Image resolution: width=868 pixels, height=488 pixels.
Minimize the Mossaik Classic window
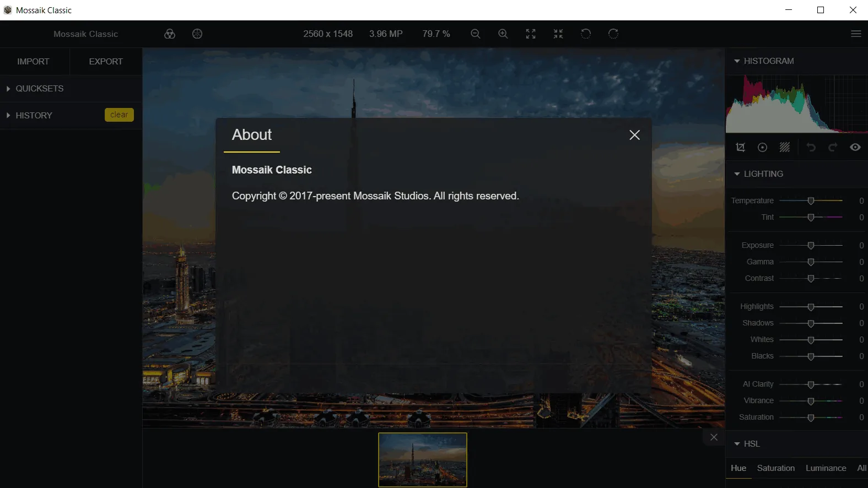tap(789, 10)
